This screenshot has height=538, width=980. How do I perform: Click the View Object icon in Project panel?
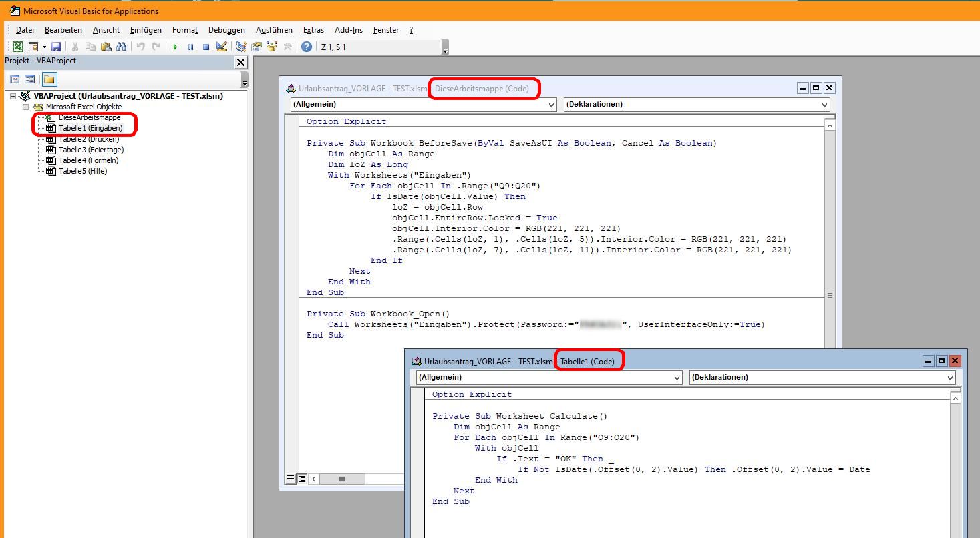point(29,79)
